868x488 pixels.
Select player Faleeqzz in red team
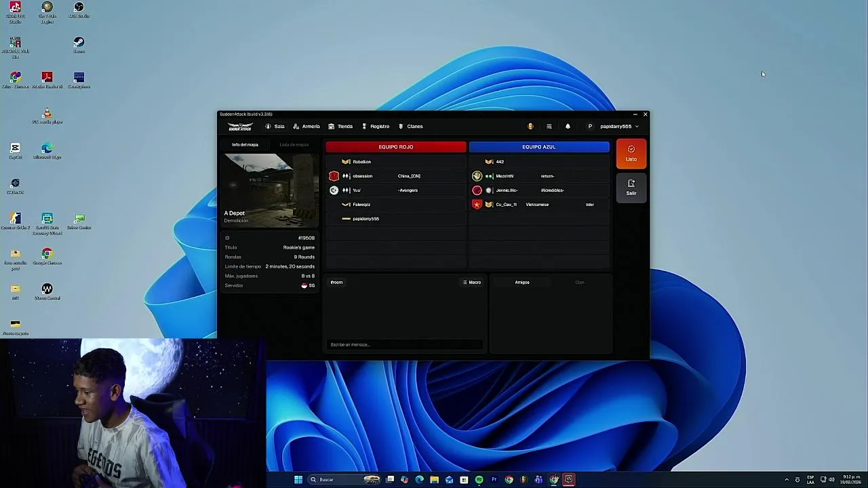tap(396, 205)
